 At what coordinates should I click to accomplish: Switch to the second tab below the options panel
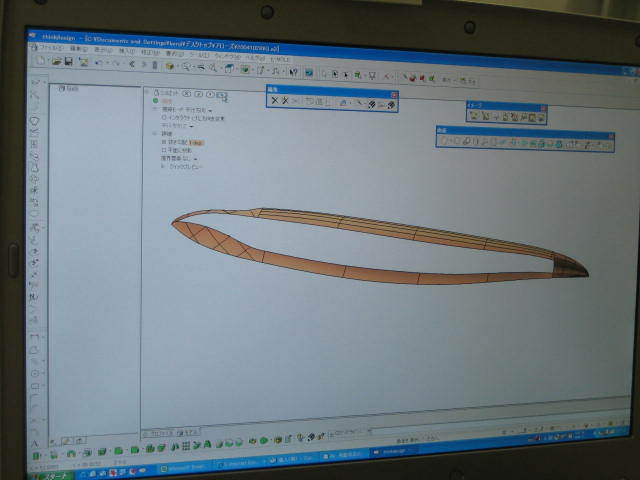[x=189, y=431]
